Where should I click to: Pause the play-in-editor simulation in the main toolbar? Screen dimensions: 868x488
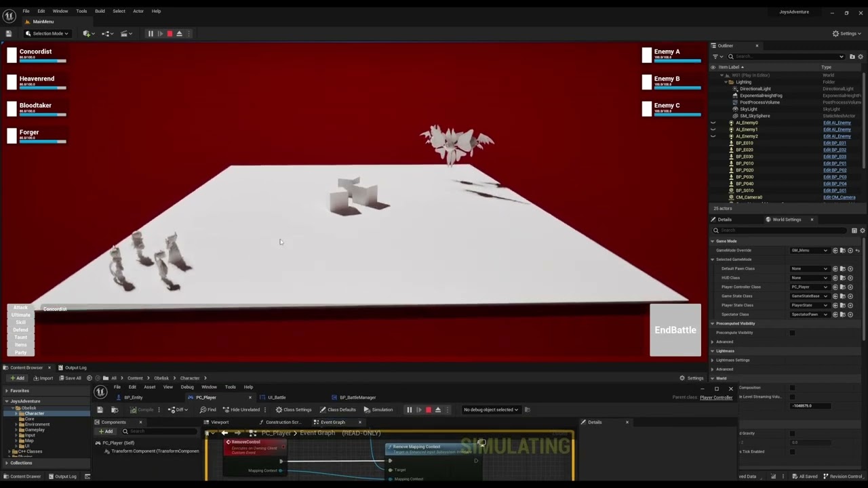(151, 33)
